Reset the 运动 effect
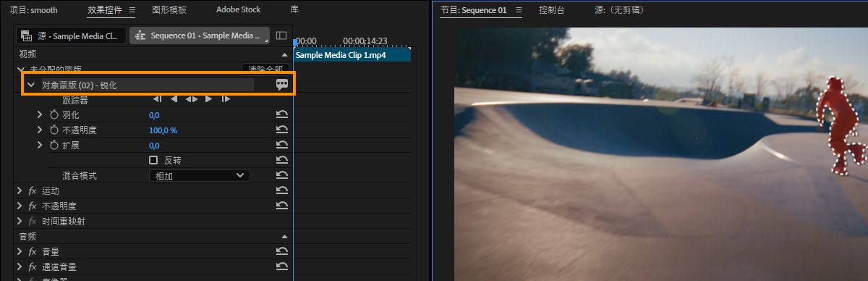 coord(282,190)
